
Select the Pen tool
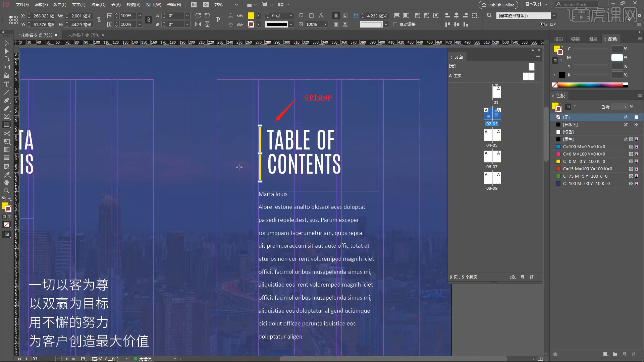(6, 100)
